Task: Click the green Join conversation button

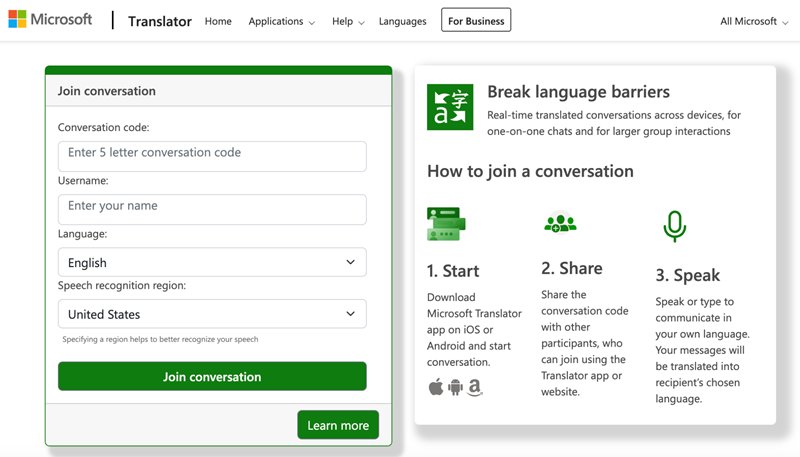Action: click(212, 376)
